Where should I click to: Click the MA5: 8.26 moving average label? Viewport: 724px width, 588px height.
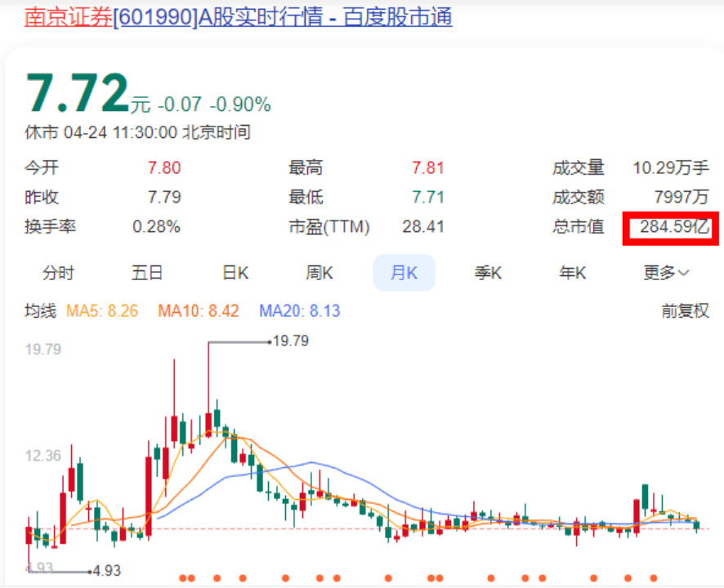102,310
